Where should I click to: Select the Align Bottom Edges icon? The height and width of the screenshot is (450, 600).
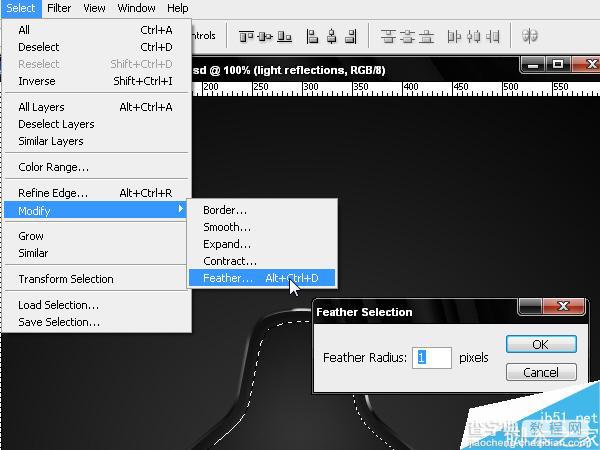284,37
